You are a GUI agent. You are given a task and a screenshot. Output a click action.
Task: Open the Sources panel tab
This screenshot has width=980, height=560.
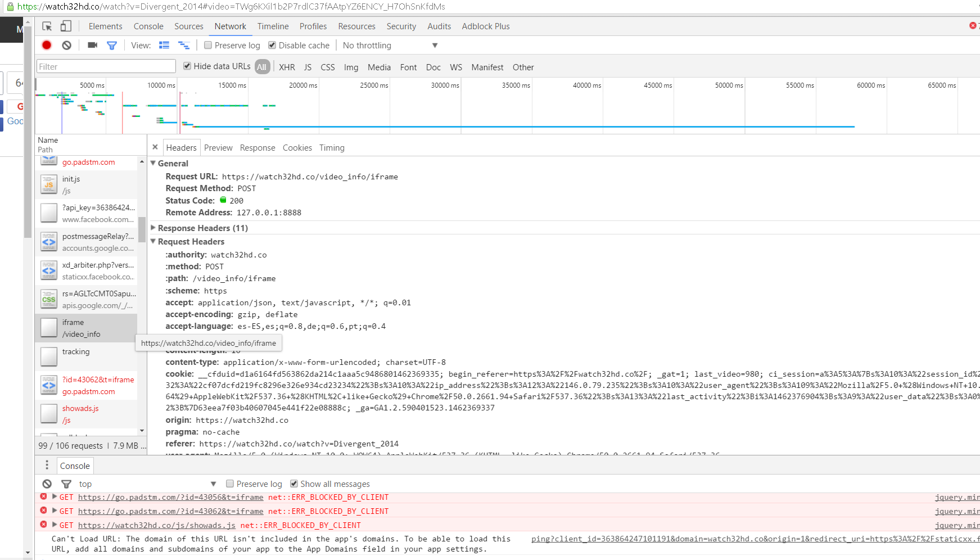189,26
